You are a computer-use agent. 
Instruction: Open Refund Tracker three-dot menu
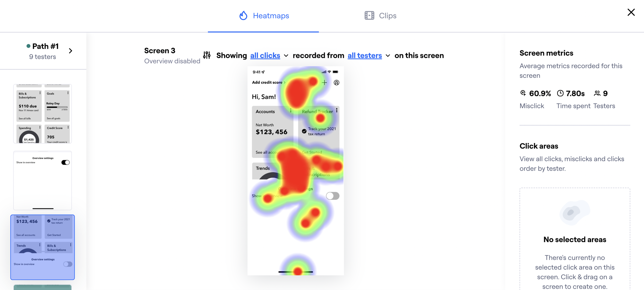click(337, 111)
